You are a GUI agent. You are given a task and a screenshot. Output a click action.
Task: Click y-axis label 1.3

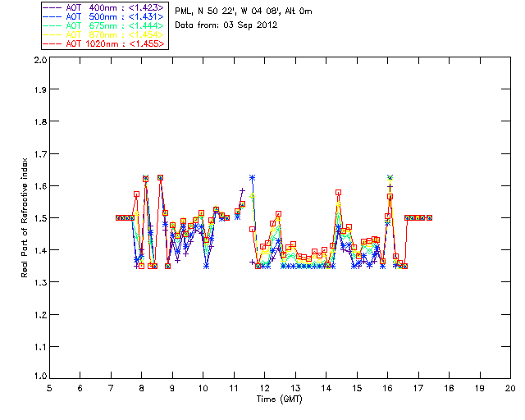click(x=40, y=283)
